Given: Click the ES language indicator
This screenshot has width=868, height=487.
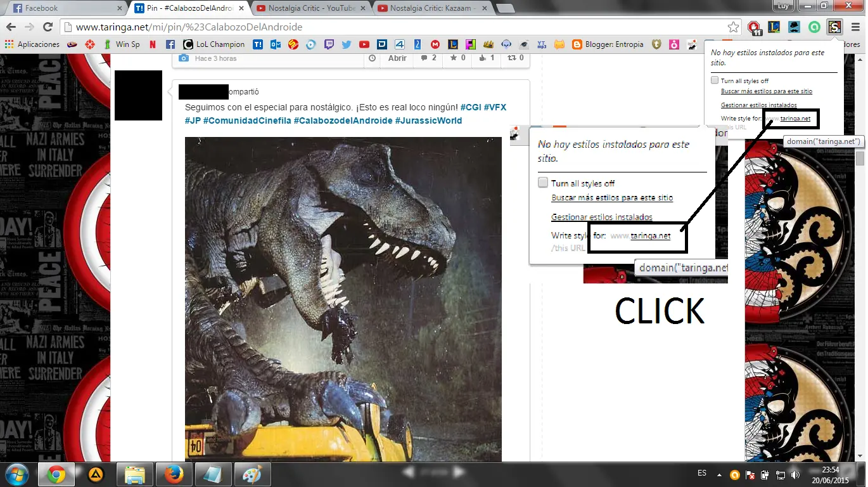Looking at the screenshot, I should [x=701, y=473].
